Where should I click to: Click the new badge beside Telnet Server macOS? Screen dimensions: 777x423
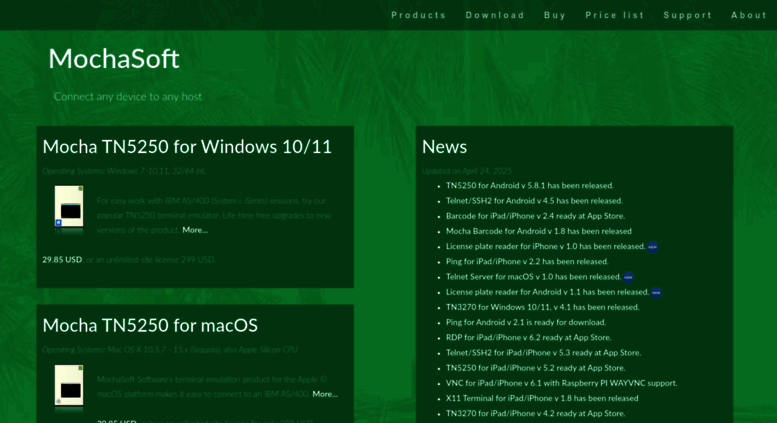628,277
